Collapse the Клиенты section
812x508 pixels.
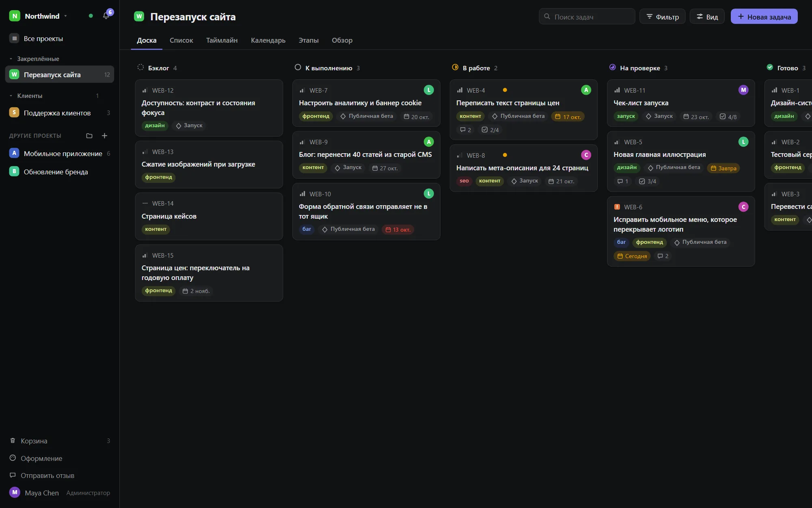point(11,96)
